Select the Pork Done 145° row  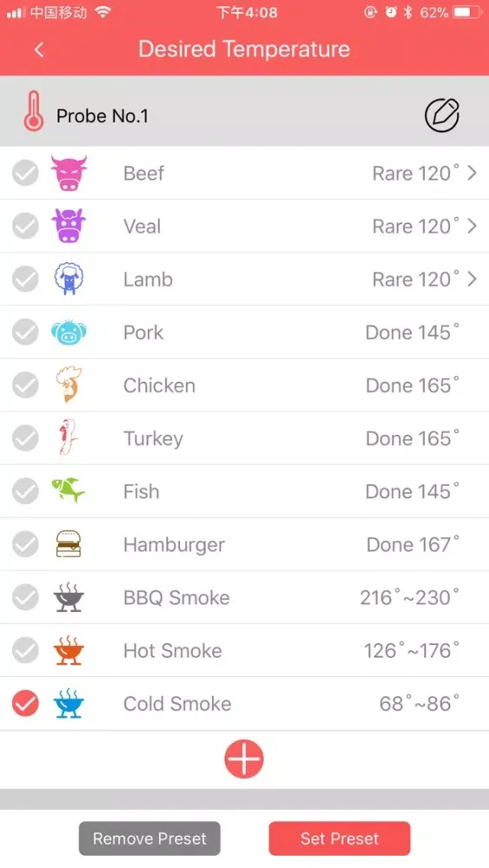coord(244,332)
